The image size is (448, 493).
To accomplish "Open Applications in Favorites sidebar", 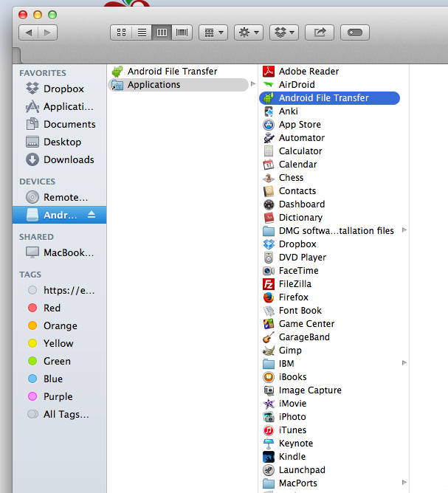I will 60,106.
